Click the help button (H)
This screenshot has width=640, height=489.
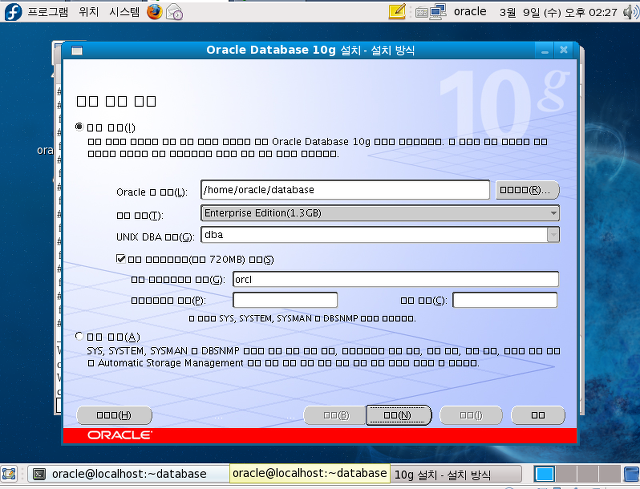[x=114, y=416]
